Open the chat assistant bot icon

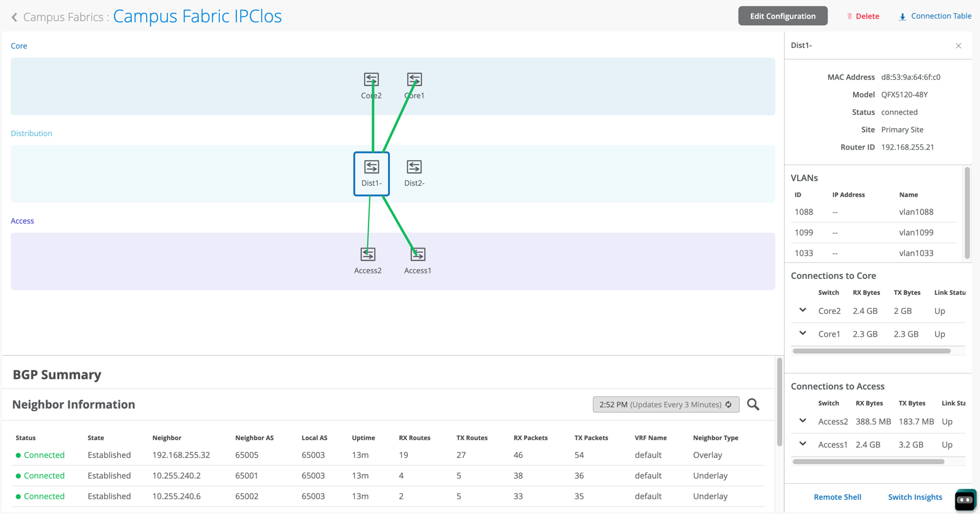pyautogui.click(x=965, y=500)
